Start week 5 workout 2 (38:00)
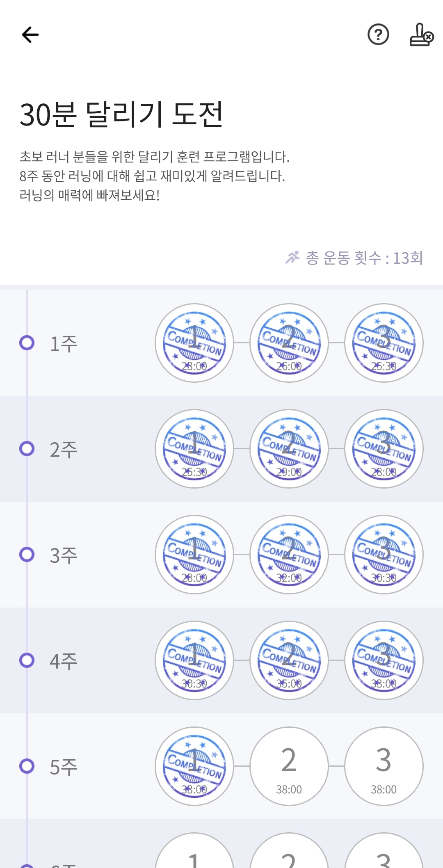The height and width of the screenshot is (868, 443). [x=289, y=766]
